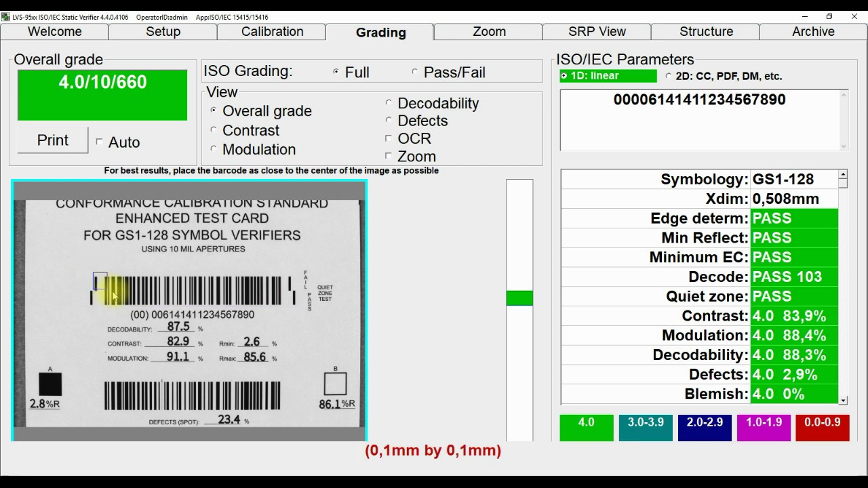Click the parameters list scroll-down arrow

click(843, 400)
